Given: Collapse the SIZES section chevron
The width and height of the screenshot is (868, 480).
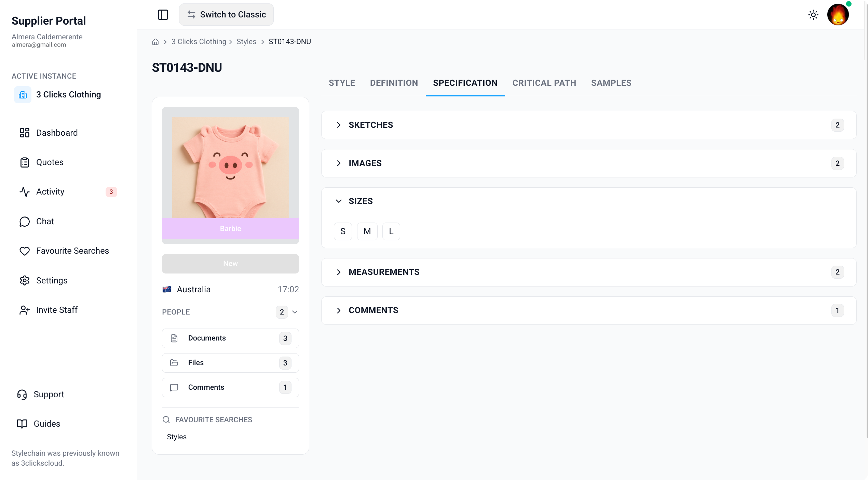Looking at the screenshot, I should 339,201.
